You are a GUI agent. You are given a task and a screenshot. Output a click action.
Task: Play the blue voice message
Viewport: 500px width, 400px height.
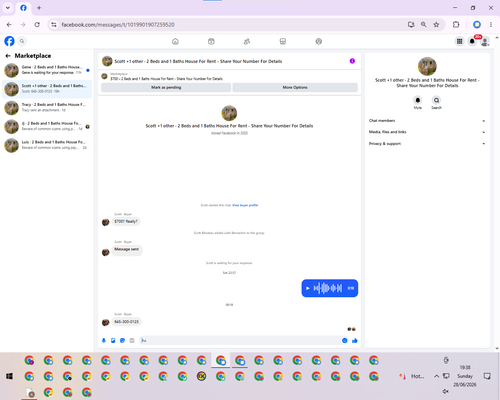pyautogui.click(x=308, y=288)
